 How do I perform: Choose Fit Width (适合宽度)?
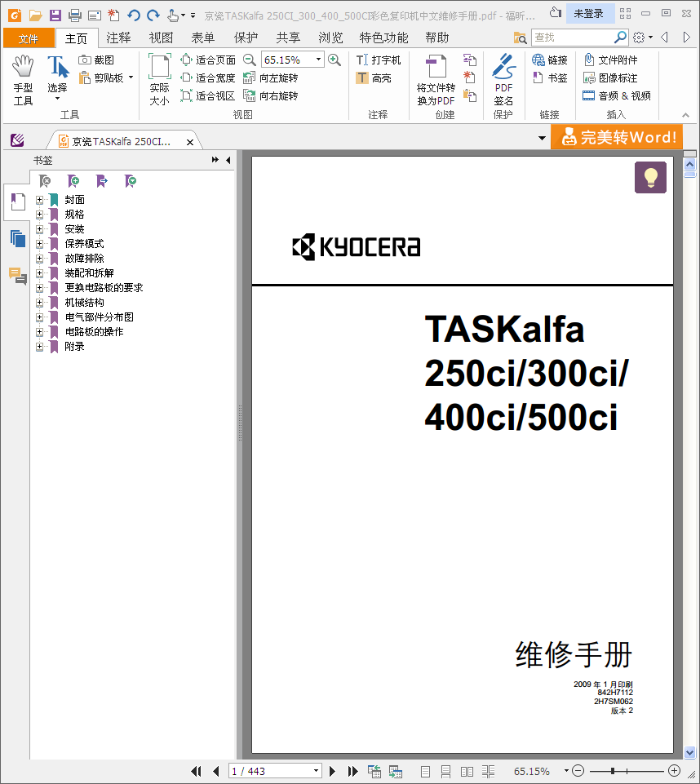click(208, 78)
